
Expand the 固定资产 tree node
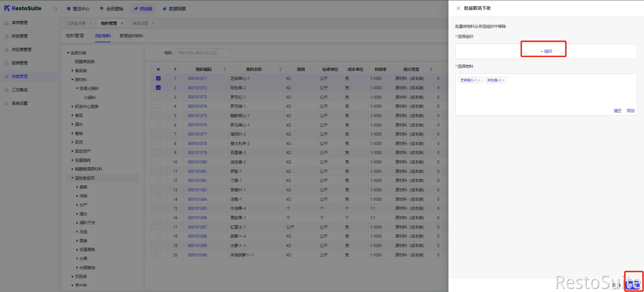tap(72, 151)
